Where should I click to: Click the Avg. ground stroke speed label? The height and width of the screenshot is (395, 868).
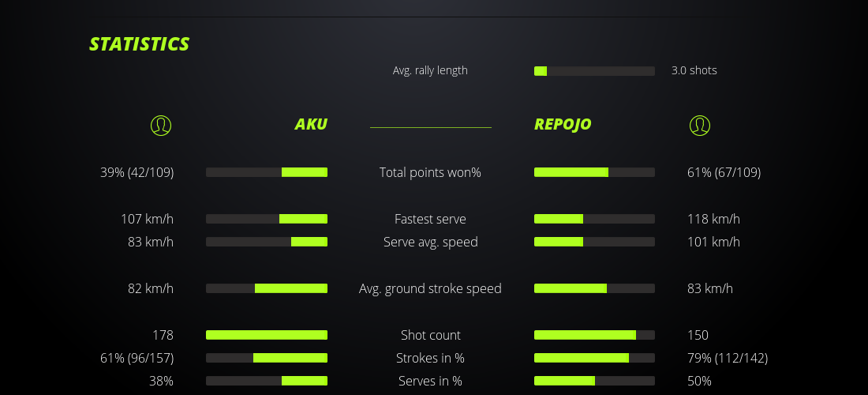click(430, 288)
